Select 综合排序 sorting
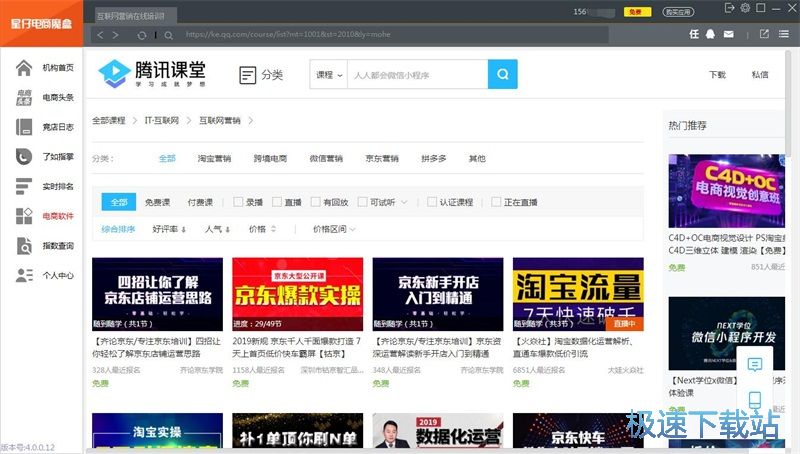 (x=118, y=230)
